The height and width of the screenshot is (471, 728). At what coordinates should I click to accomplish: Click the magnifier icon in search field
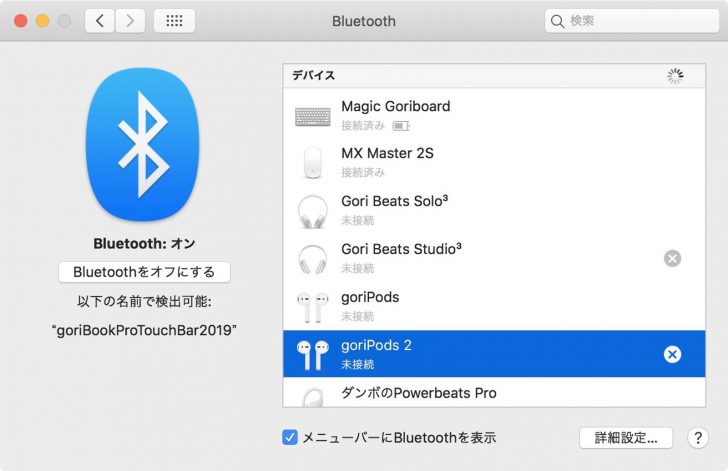point(557,21)
